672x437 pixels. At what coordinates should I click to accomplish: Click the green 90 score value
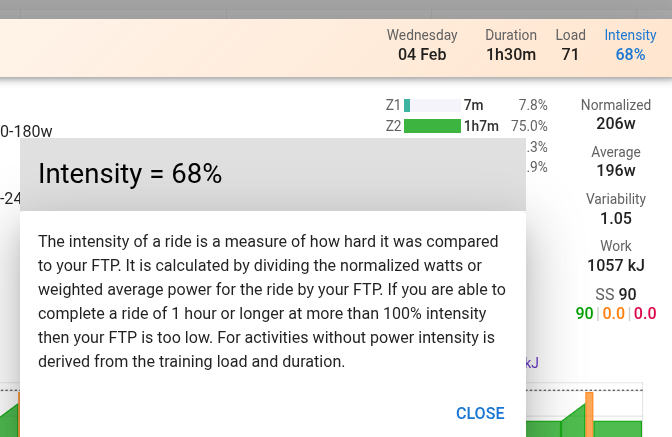click(584, 313)
